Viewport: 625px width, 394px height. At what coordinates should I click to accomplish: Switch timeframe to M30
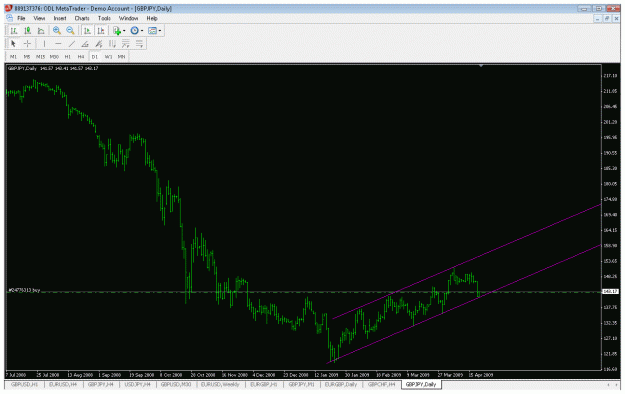point(54,57)
